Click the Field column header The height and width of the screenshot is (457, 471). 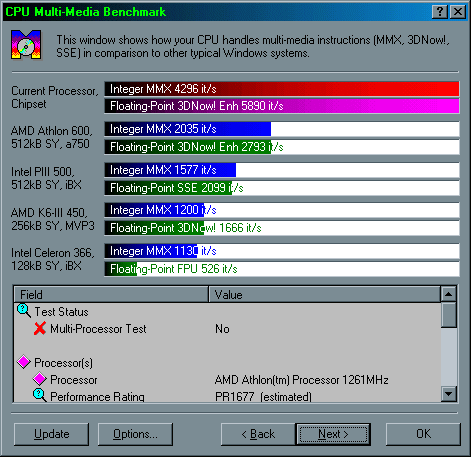(111, 294)
